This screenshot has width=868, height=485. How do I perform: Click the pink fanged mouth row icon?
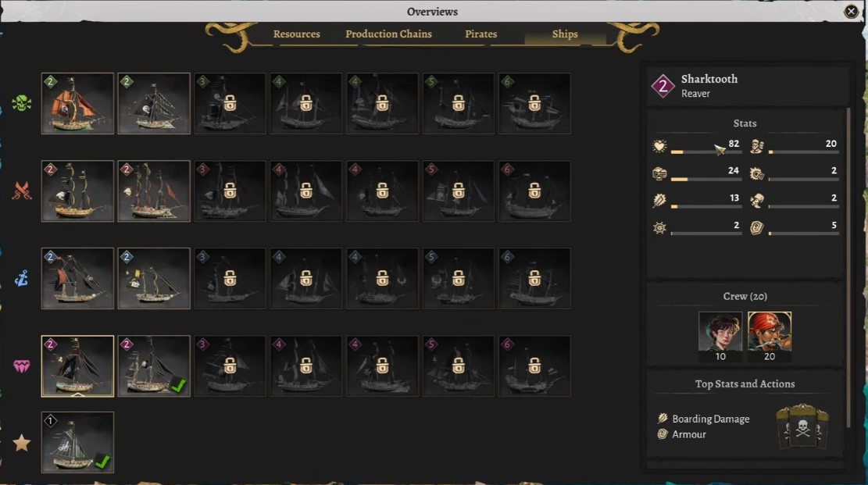(22, 366)
